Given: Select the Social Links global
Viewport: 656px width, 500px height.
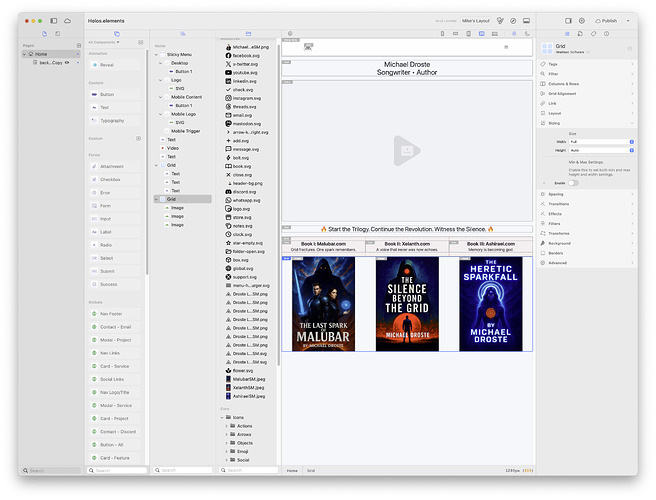Looking at the screenshot, I should coord(114,379).
